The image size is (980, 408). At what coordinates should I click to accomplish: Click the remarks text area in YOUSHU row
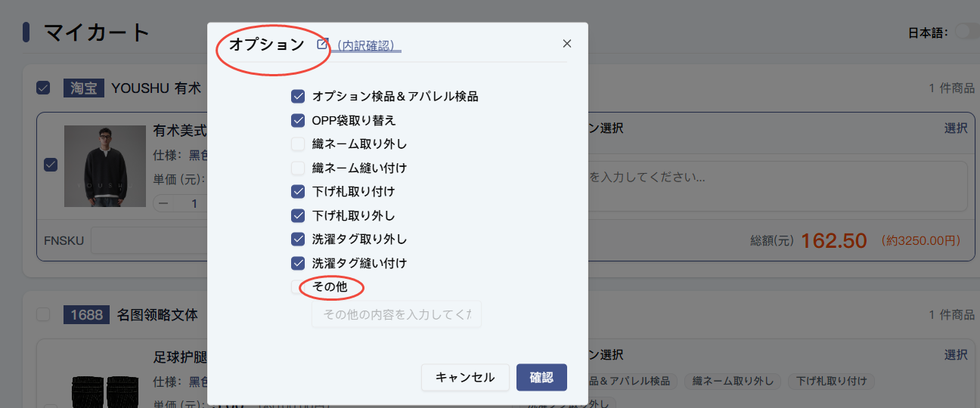coord(777,186)
